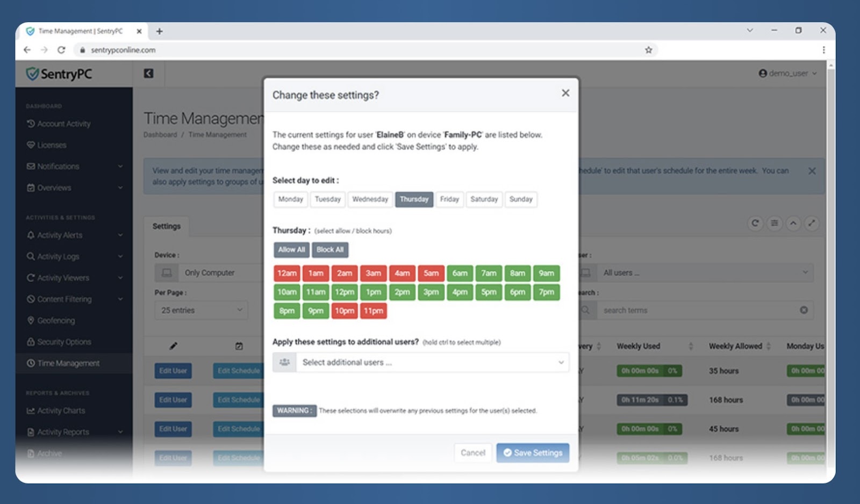The image size is (860, 504).
Task: Expand the Activity Viewers sidebar menu
Action: coord(74,278)
